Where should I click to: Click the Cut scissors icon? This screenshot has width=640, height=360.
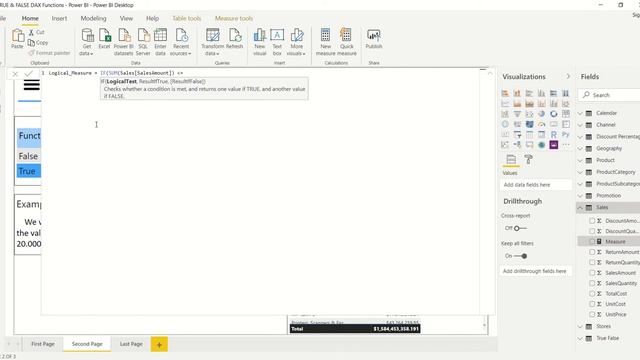coord(31,32)
